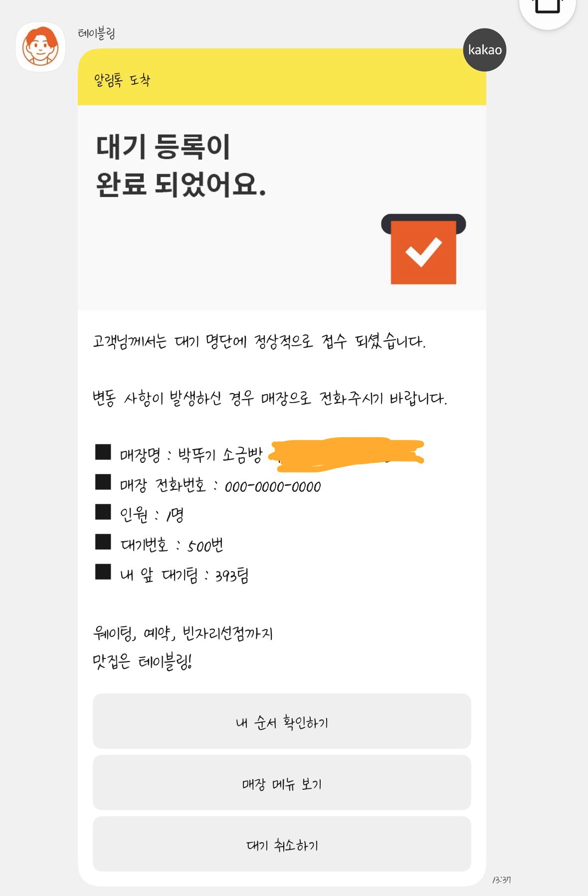Image resolution: width=588 pixels, height=896 pixels.
Task: Click the black square bullet beside 내 앞 대기팀
Action: (x=103, y=572)
